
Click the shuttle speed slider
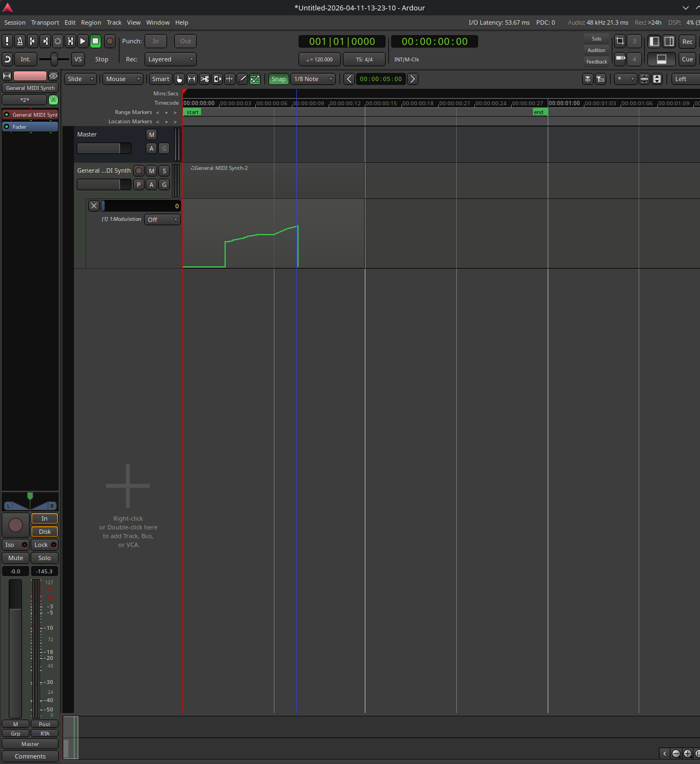[x=54, y=59]
